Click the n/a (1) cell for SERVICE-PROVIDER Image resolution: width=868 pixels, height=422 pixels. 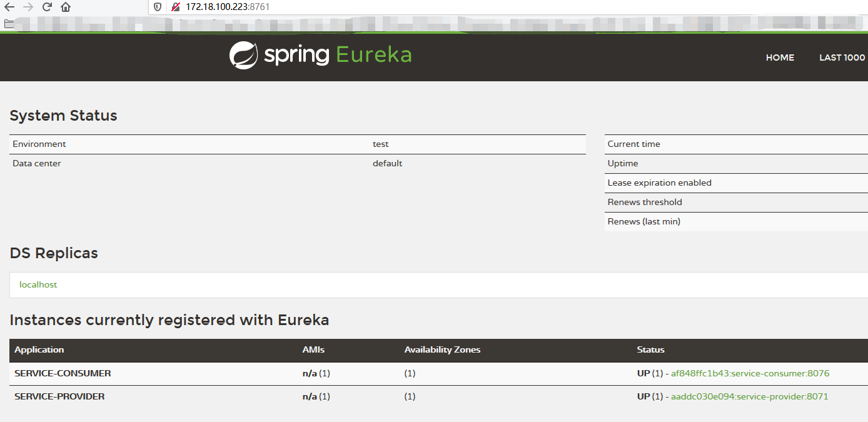(316, 396)
